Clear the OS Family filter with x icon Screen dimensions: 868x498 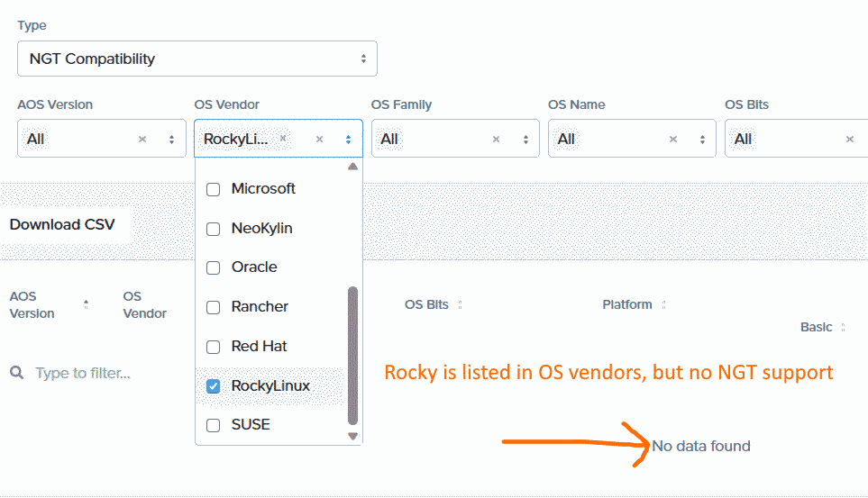point(496,140)
